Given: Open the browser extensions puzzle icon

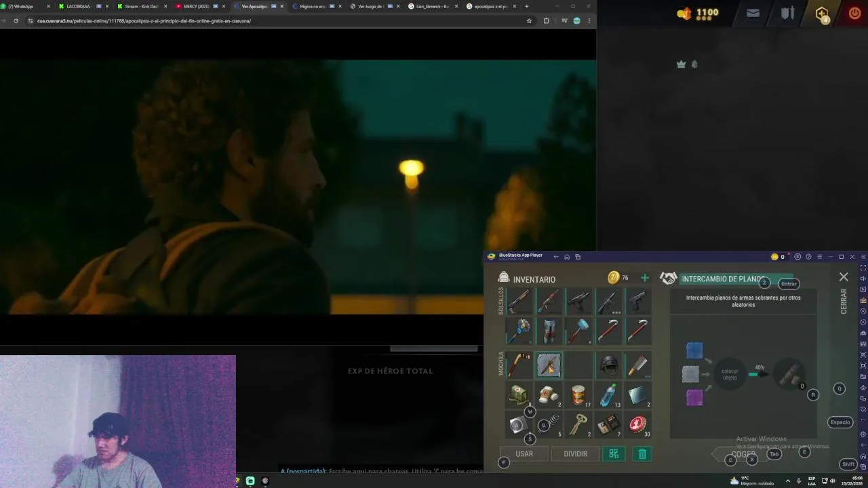Looking at the screenshot, I should [546, 21].
